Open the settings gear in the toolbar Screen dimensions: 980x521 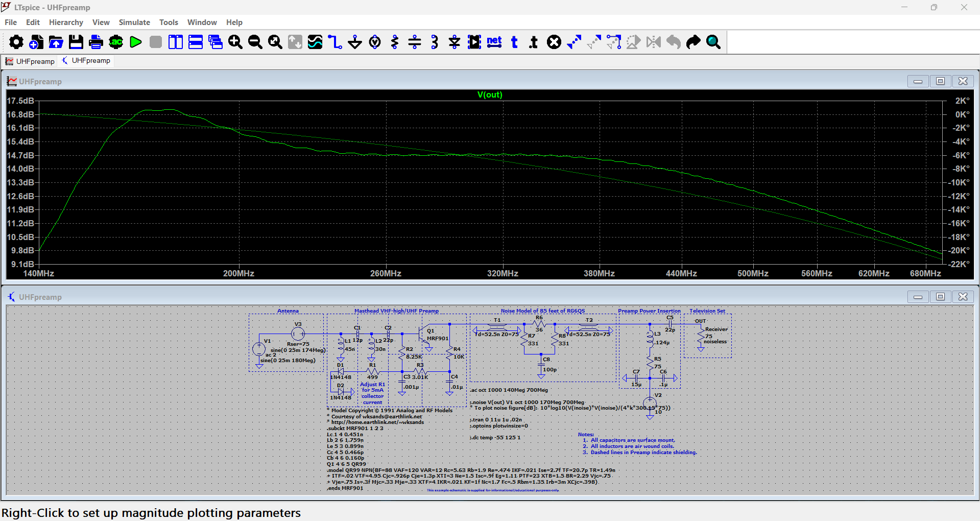[x=16, y=42]
